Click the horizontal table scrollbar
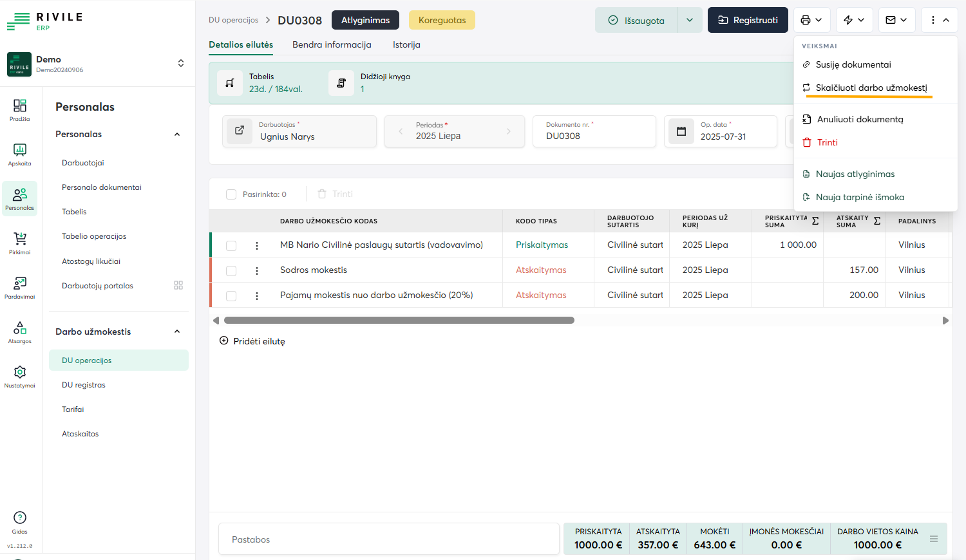The image size is (966, 560). 399,321
